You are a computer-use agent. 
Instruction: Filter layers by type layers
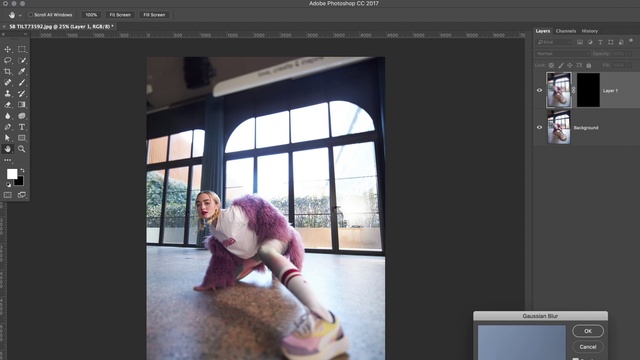600,42
